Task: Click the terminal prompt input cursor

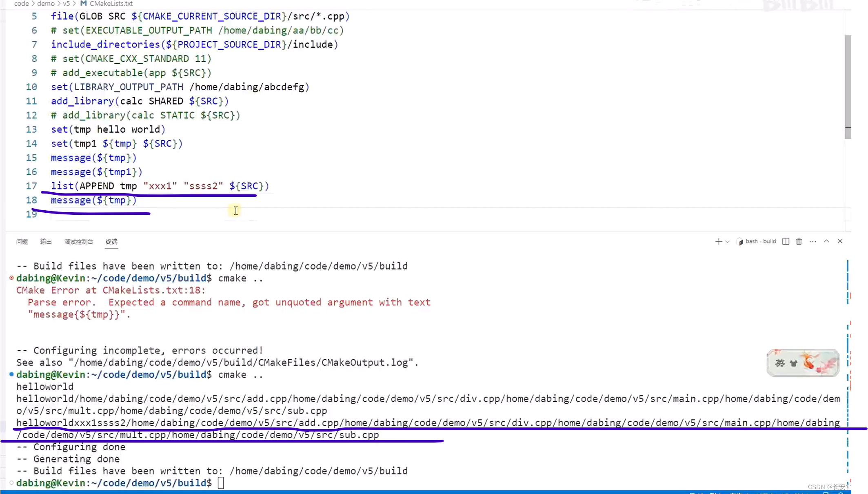Action: tap(221, 483)
